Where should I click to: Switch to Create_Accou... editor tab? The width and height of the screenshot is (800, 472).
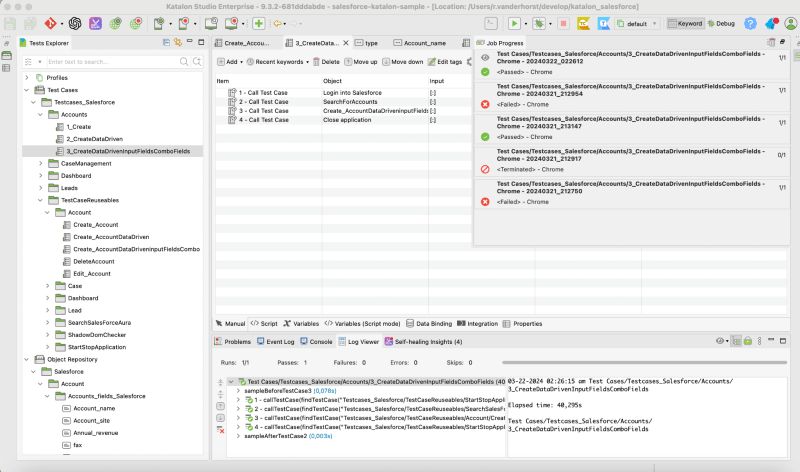tap(242, 43)
